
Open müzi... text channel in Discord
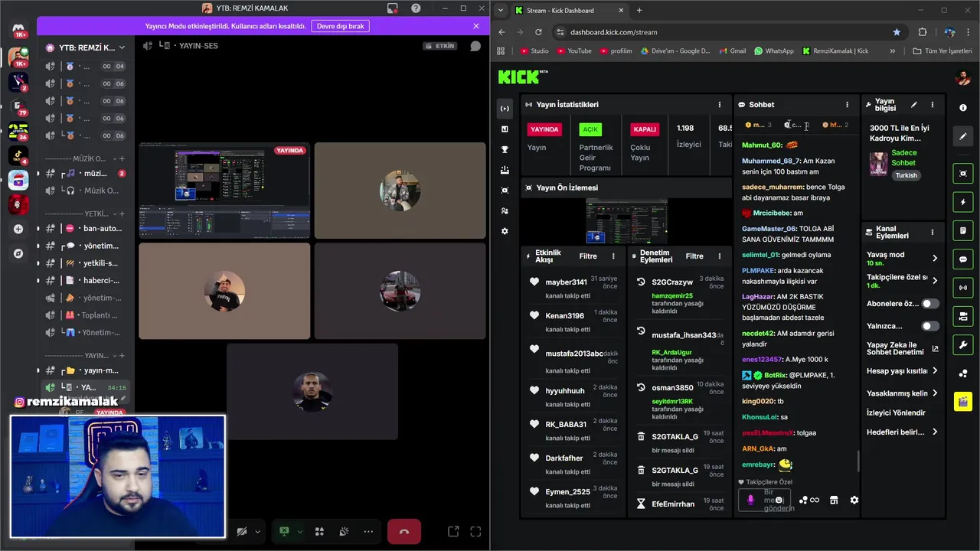[x=86, y=174]
